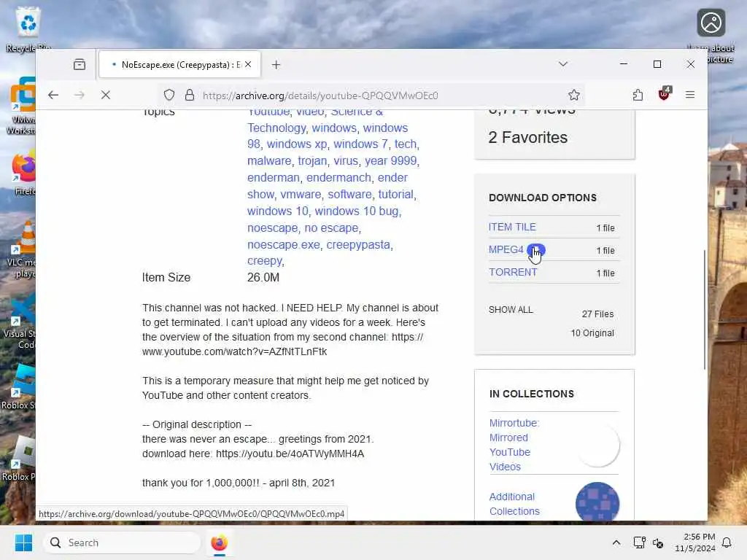Open the 'trojan' topic link

[x=312, y=161]
